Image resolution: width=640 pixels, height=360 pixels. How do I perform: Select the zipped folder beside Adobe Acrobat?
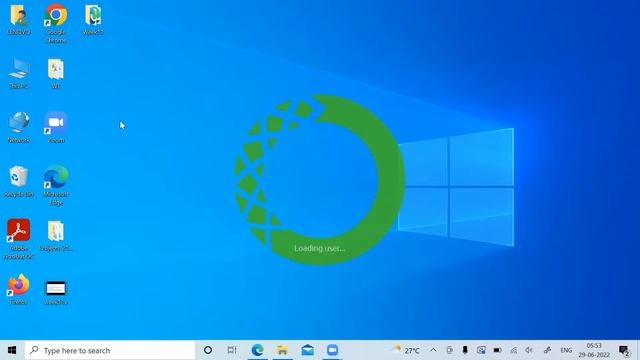(56, 235)
